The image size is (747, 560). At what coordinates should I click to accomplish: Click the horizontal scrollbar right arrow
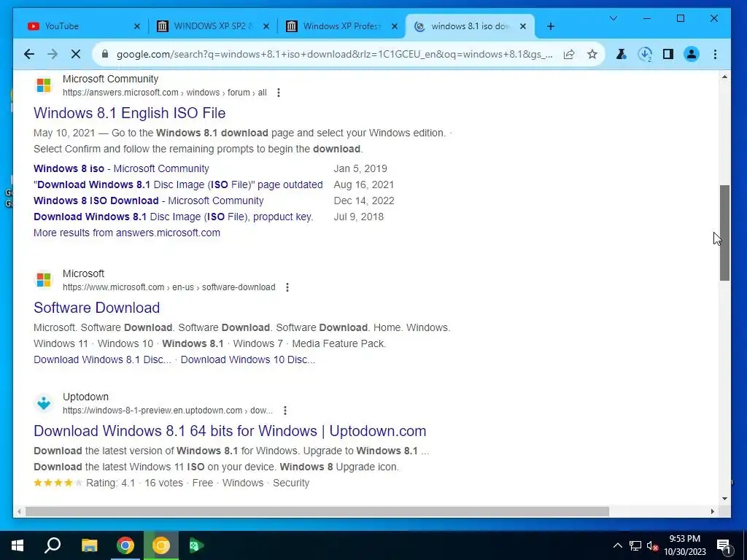712,511
